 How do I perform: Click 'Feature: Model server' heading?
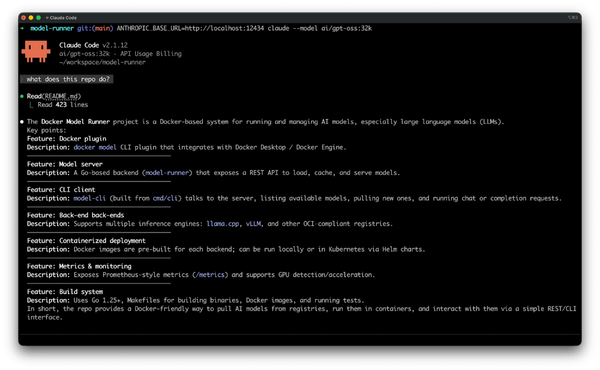(65, 165)
